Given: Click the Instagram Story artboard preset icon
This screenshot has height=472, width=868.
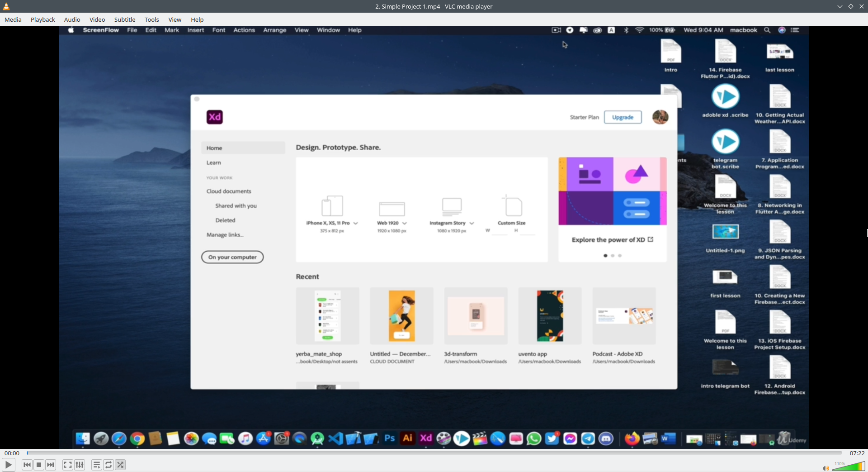Looking at the screenshot, I should coord(452,206).
